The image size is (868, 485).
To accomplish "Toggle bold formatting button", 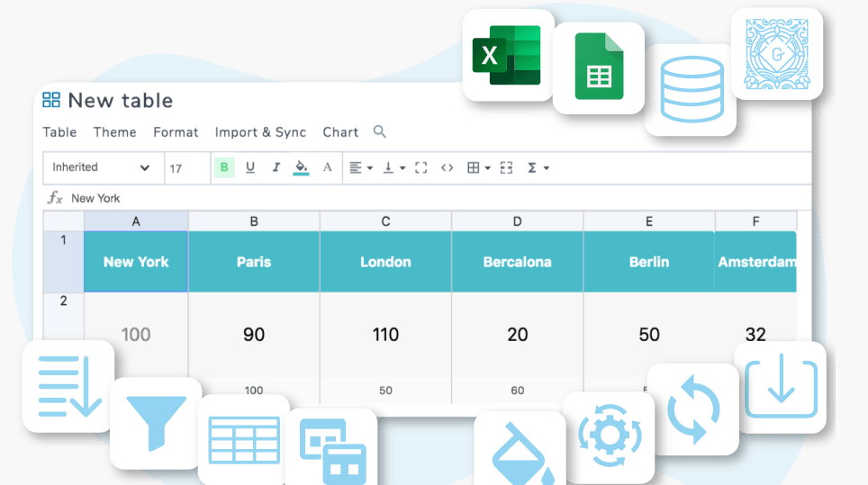I will [224, 167].
